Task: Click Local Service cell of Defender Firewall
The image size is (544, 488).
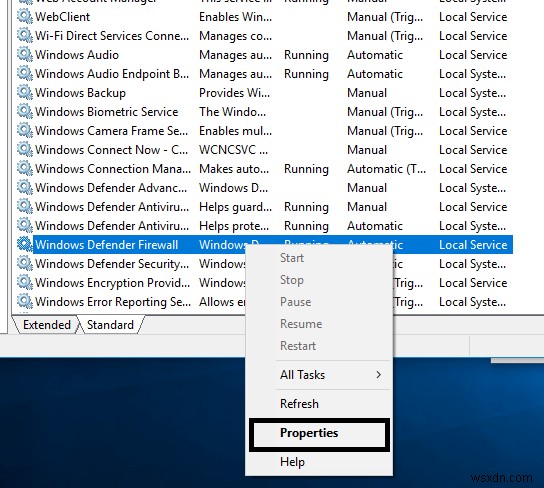Action: pos(473,245)
